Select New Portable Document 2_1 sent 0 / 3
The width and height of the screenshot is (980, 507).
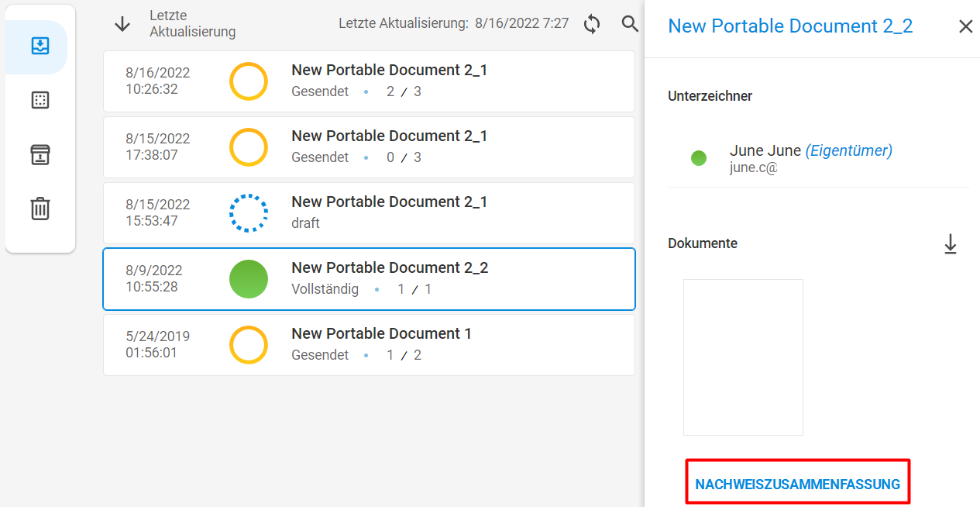369,147
